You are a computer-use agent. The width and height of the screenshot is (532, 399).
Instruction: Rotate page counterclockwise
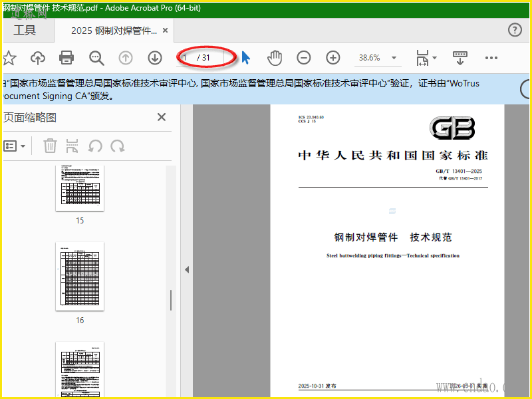point(95,146)
